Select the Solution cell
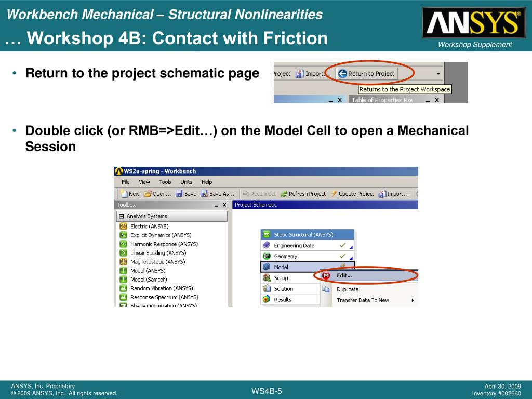The height and width of the screenshot is (399, 532). pos(290,289)
